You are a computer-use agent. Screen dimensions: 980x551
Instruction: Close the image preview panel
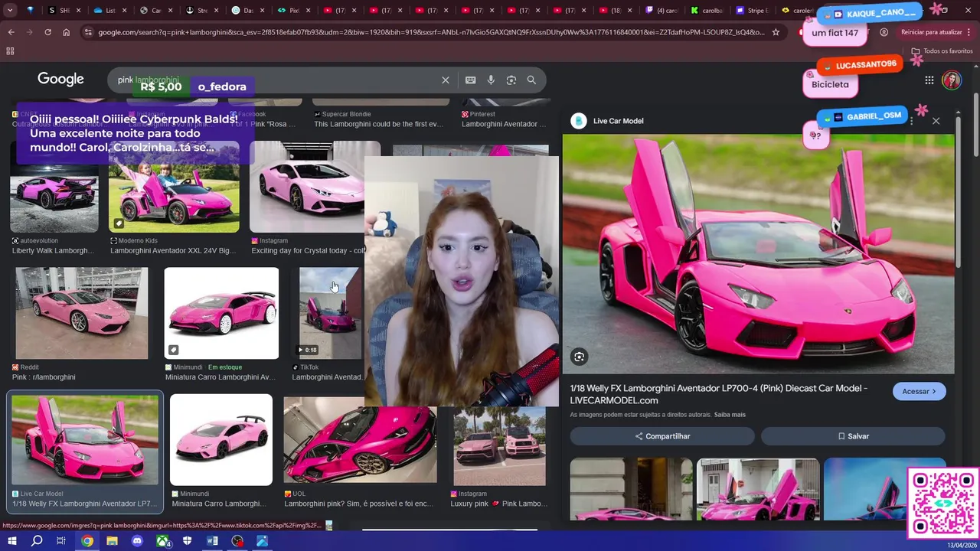(x=936, y=121)
